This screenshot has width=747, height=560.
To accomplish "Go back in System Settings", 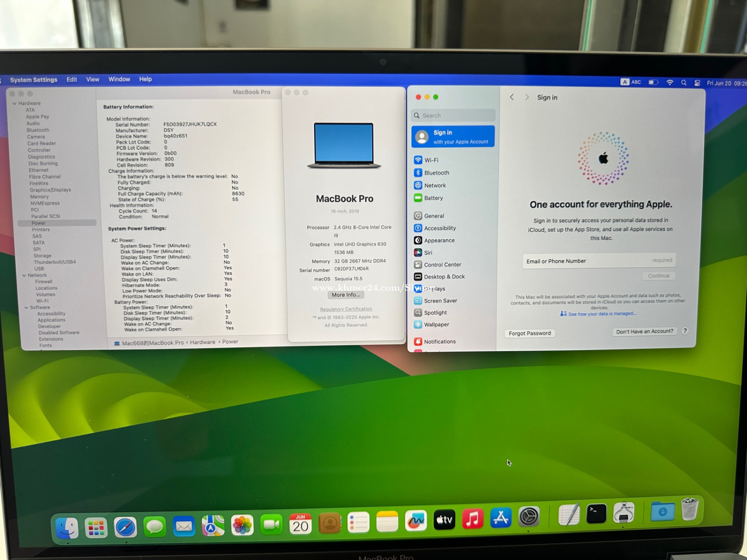I will (x=511, y=97).
